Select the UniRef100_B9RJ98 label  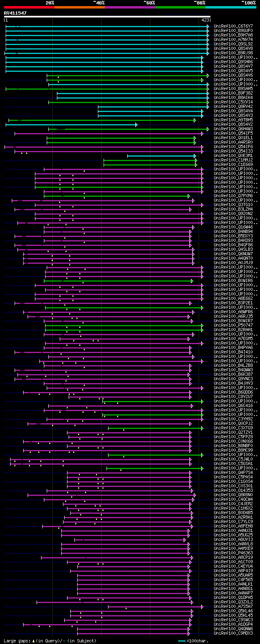point(233,53)
